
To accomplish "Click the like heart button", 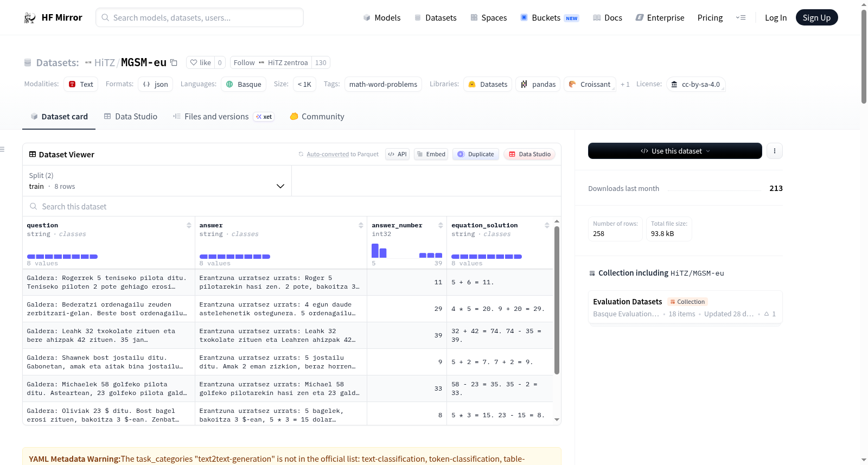I will 200,62.
